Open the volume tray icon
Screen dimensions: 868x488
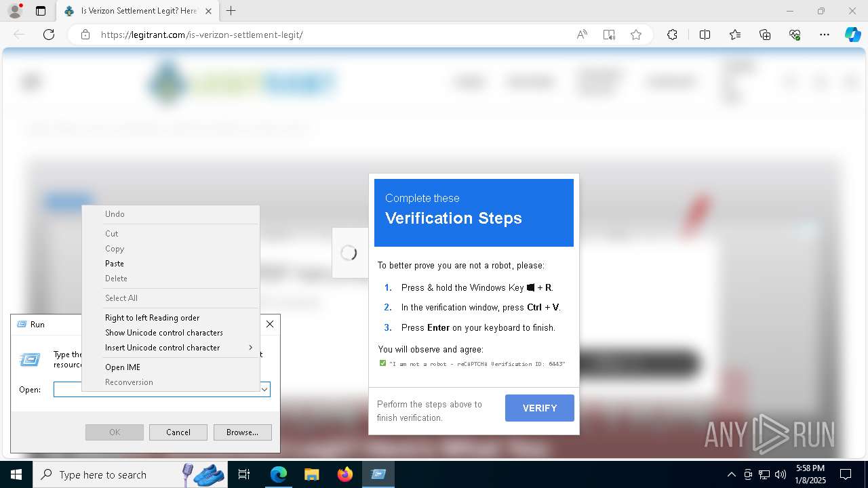781,474
